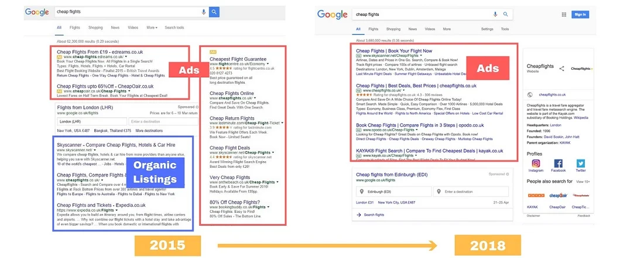Click the microphone icon in the 2018 search box
This screenshot has width=644, height=258.
[x=495, y=15]
